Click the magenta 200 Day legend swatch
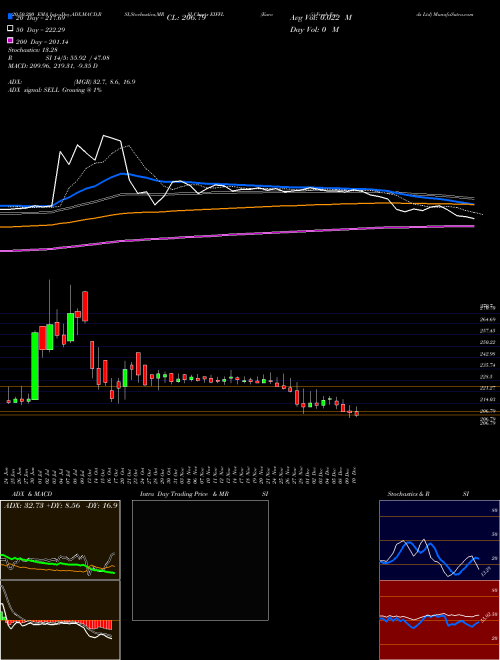The width and height of the screenshot is (500, 660). point(10,41)
